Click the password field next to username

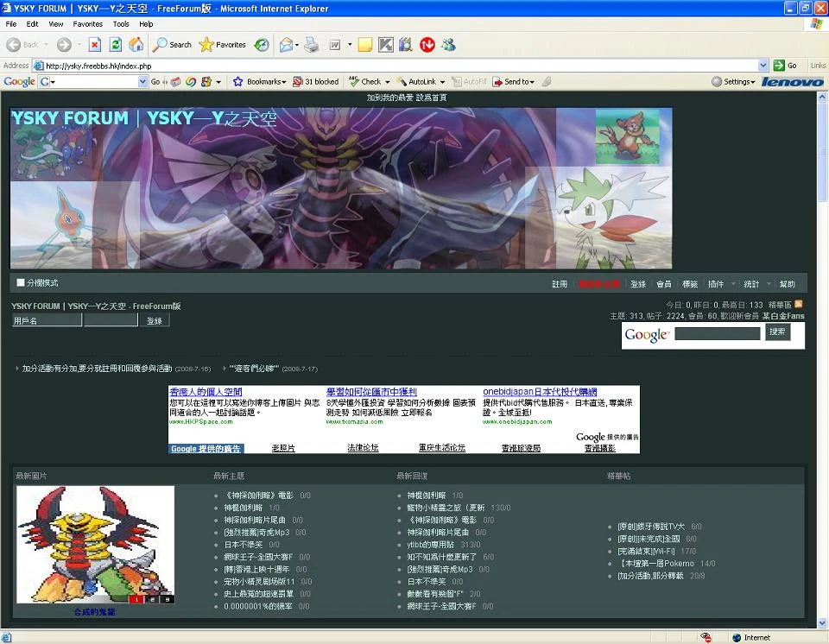click(111, 320)
